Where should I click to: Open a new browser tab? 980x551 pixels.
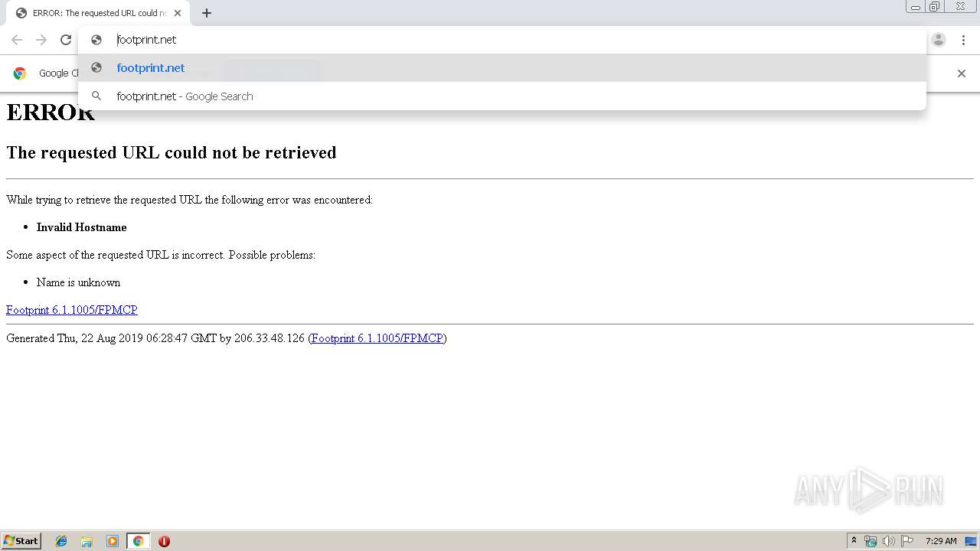coord(207,13)
